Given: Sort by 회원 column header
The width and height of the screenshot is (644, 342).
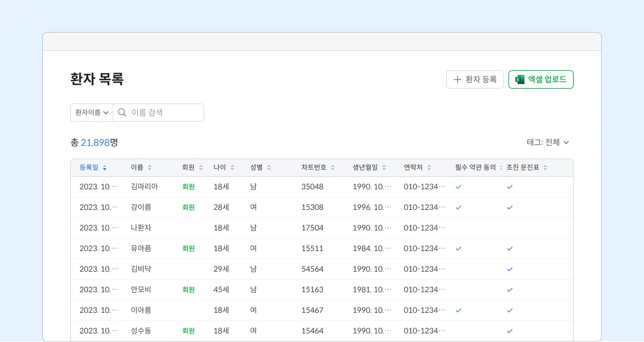Looking at the screenshot, I should pos(193,168).
